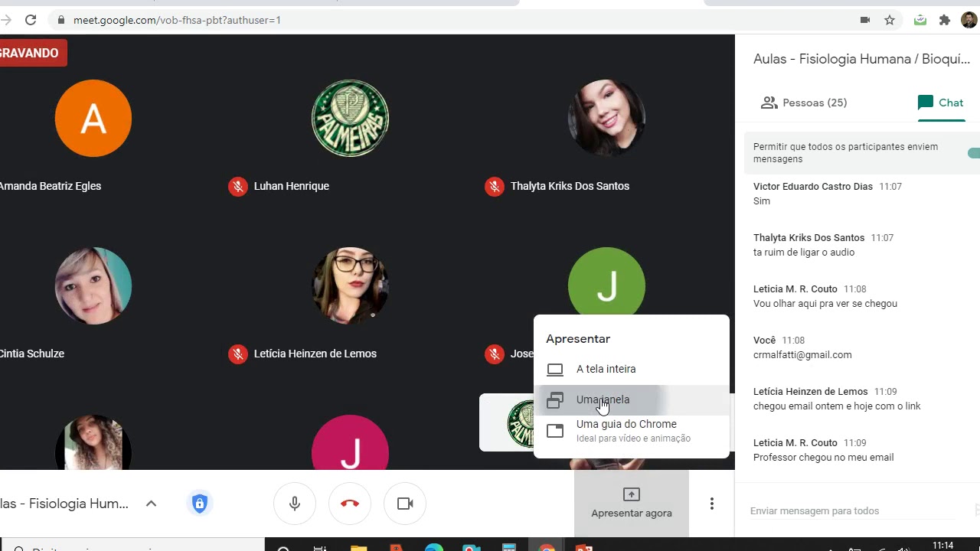Click the Apresentar menu heading
This screenshot has height=551, width=980.
(x=578, y=339)
